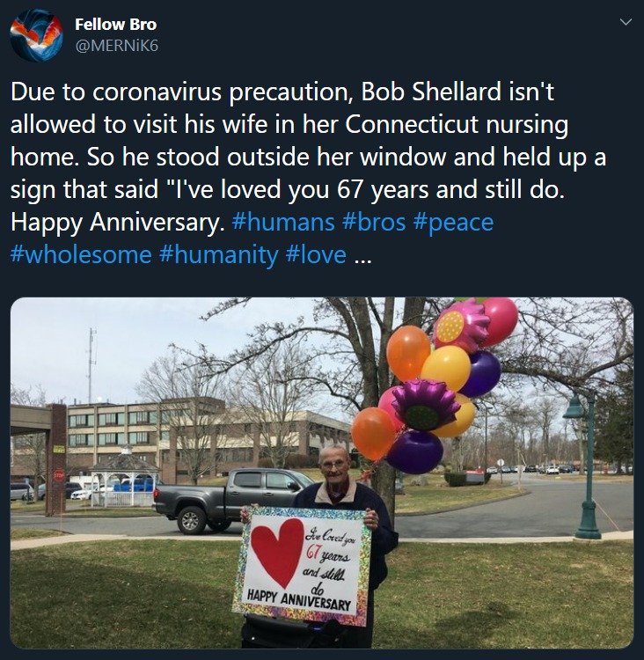Click the man's face in the photo
This screenshot has width=644, height=660.
333,466
